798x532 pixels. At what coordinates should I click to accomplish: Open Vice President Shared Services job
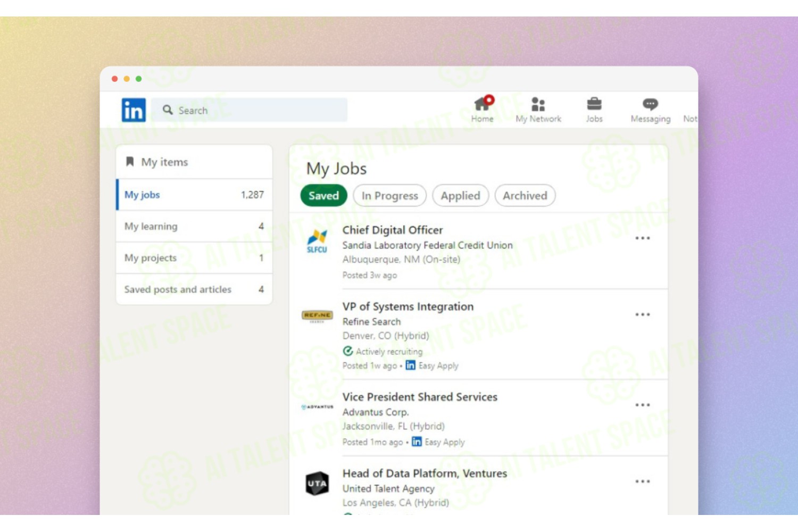420,397
